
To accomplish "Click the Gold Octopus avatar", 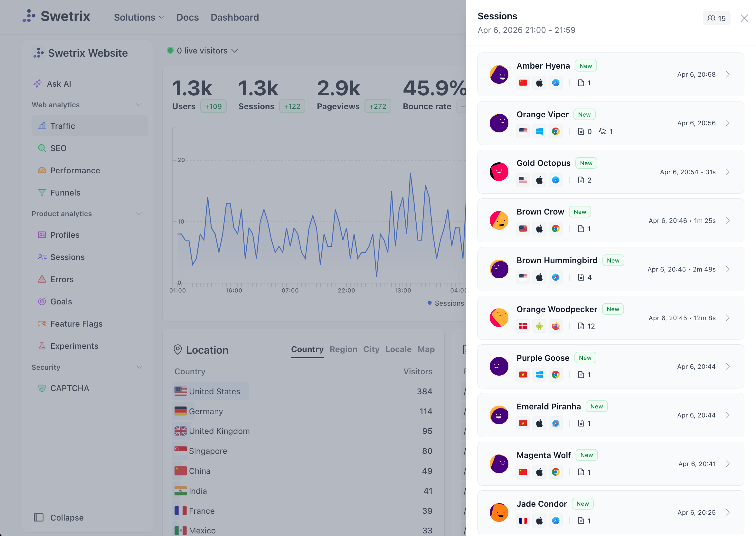I will click(x=499, y=172).
